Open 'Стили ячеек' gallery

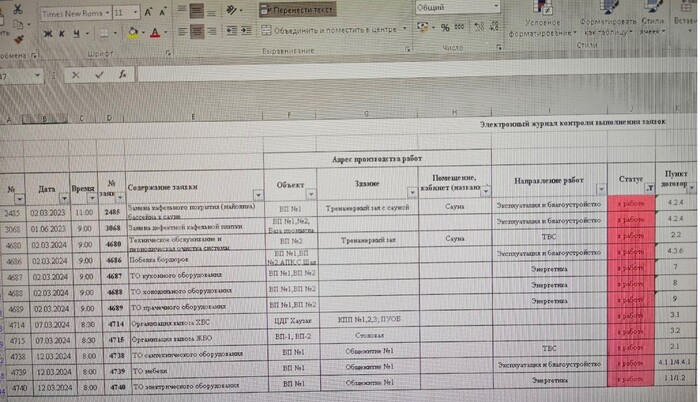pyautogui.click(x=653, y=19)
